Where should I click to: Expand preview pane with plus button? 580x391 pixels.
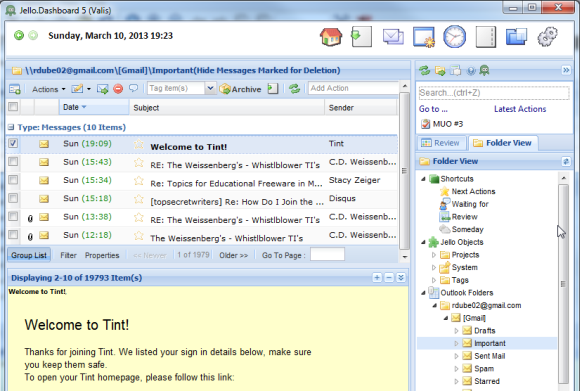click(x=377, y=277)
